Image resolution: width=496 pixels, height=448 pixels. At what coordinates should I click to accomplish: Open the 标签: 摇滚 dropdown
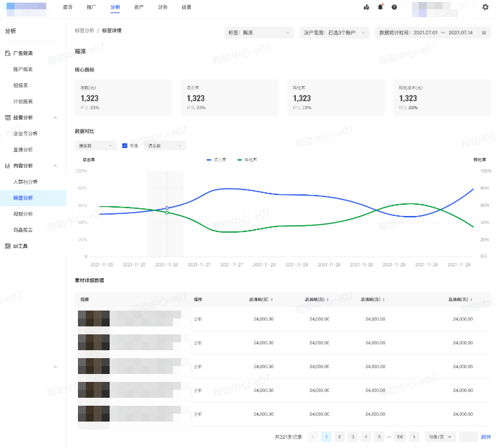tap(259, 32)
